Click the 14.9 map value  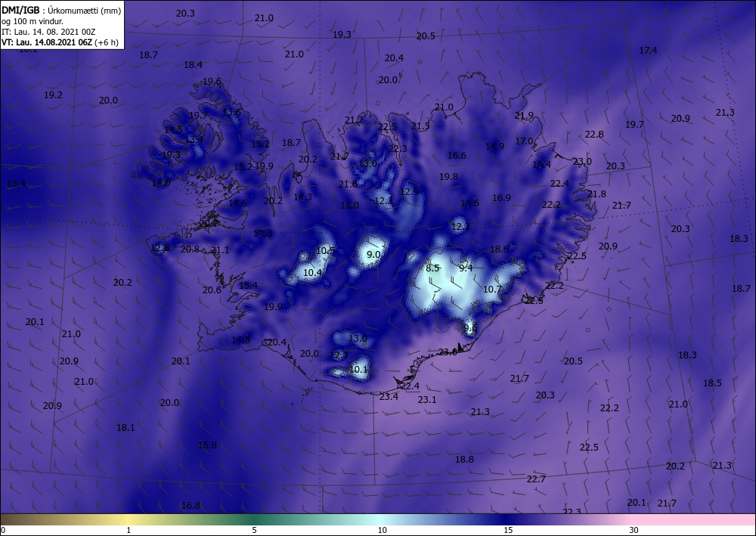coord(494,146)
